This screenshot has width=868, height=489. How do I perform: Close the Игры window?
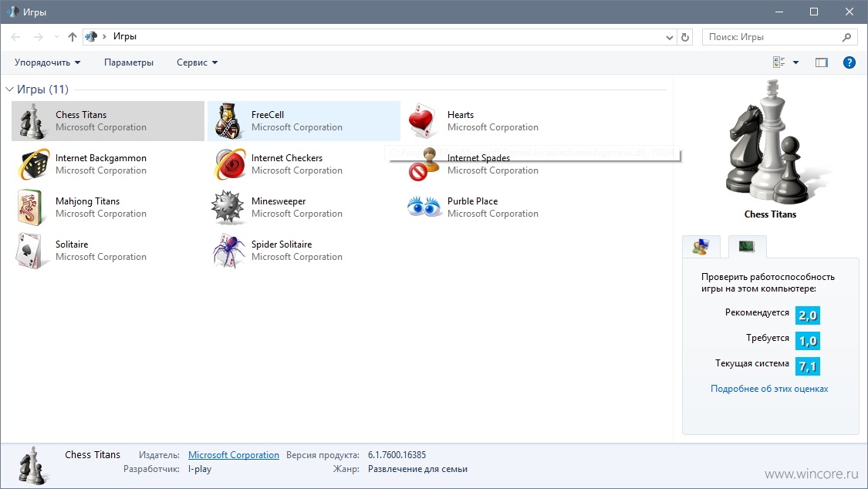point(849,12)
